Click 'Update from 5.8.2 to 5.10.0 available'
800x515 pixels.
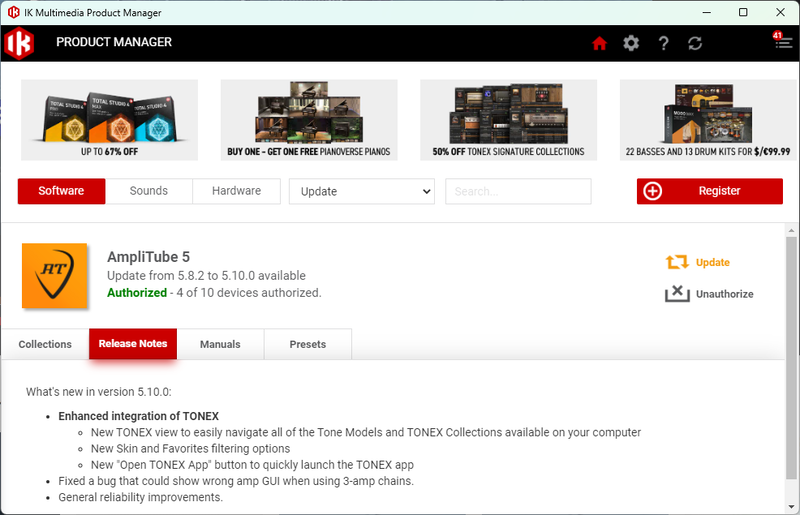point(206,276)
